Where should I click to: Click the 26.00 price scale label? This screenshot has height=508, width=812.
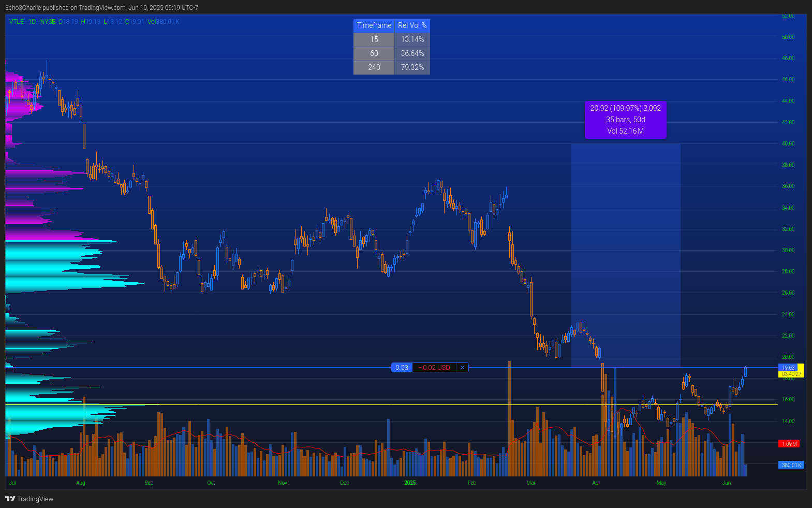click(x=788, y=293)
